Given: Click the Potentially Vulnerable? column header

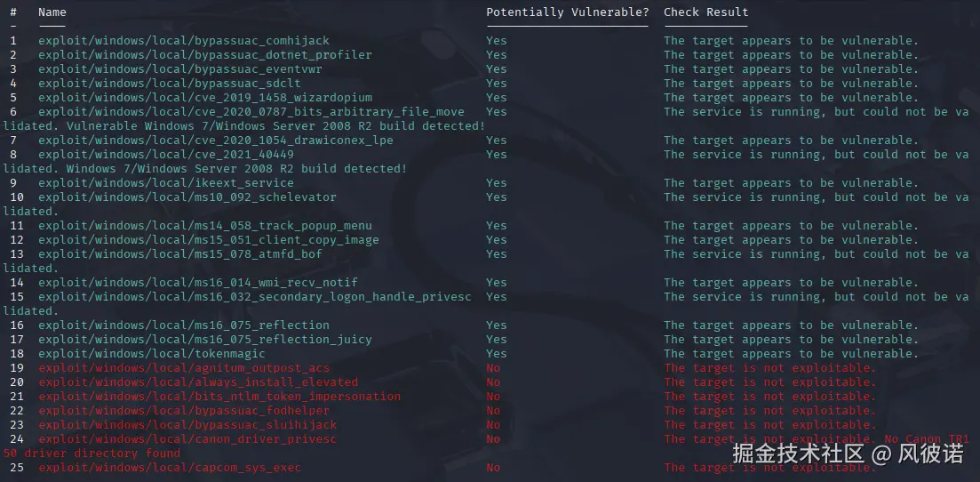Looking at the screenshot, I should point(567,12).
